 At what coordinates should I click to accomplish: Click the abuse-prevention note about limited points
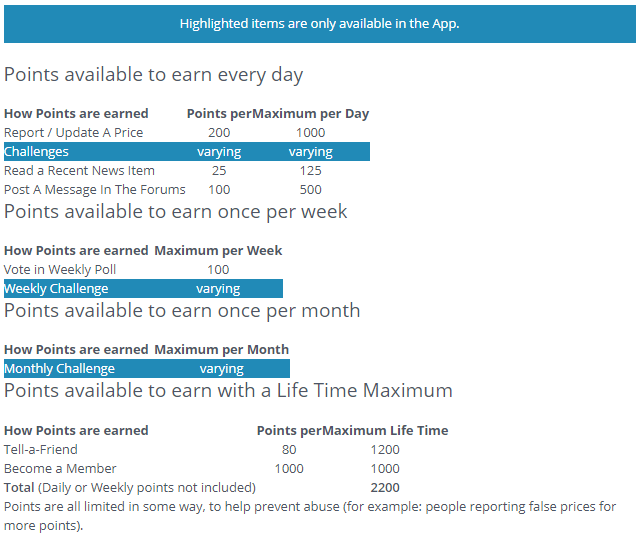[310, 516]
